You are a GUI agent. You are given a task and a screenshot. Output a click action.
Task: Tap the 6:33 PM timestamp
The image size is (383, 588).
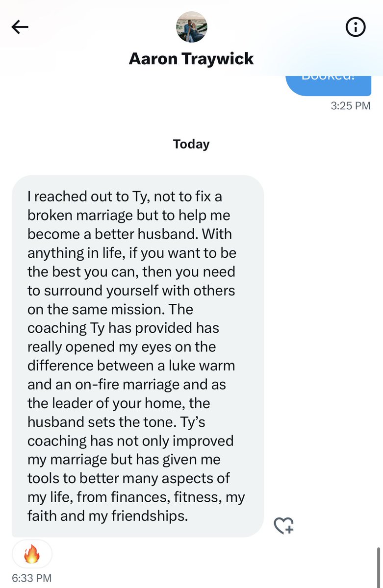[x=31, y=578]
